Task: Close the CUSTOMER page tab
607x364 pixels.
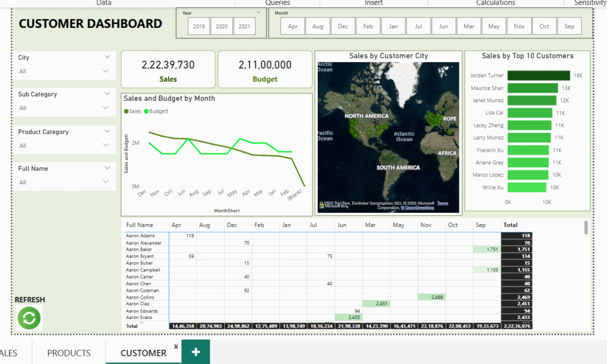Action: click(176, 346)
